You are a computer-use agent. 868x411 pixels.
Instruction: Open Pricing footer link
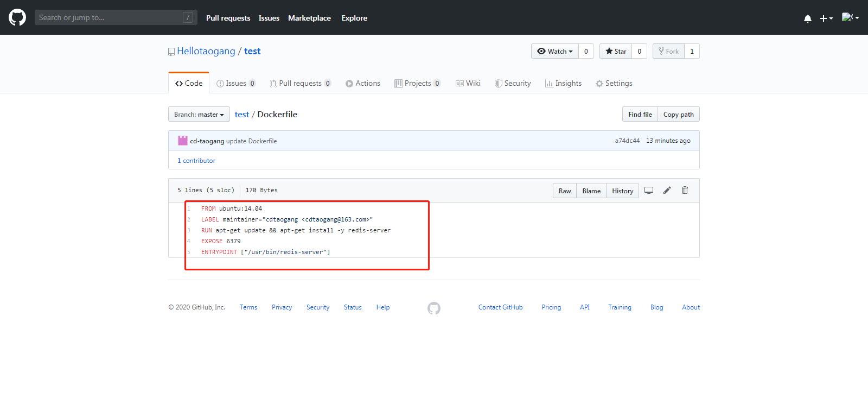551,307
